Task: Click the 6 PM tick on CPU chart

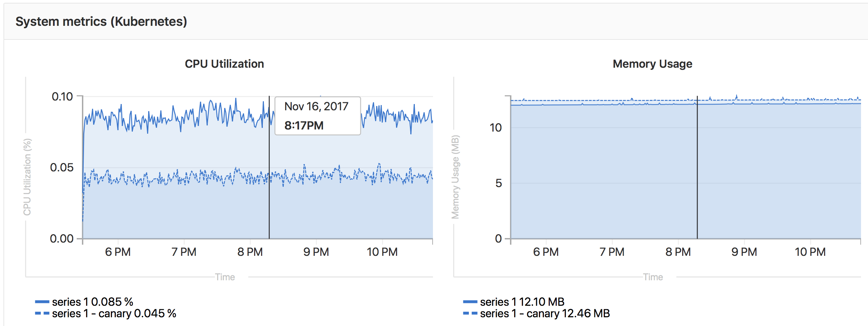Action: (118, 252)
